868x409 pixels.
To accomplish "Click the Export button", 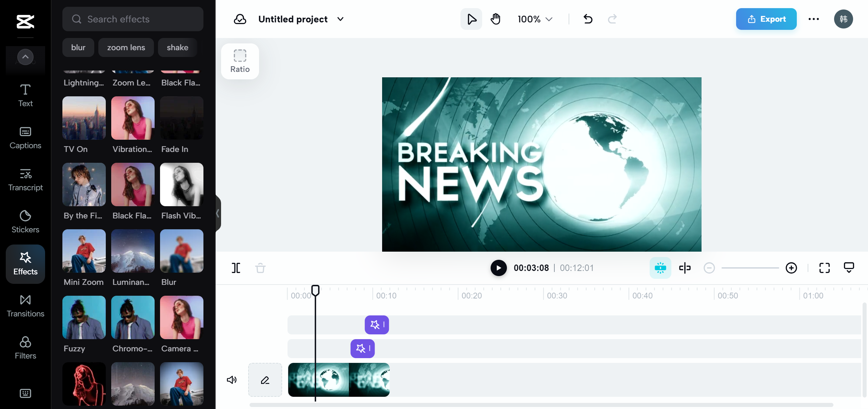I will 766,19.
